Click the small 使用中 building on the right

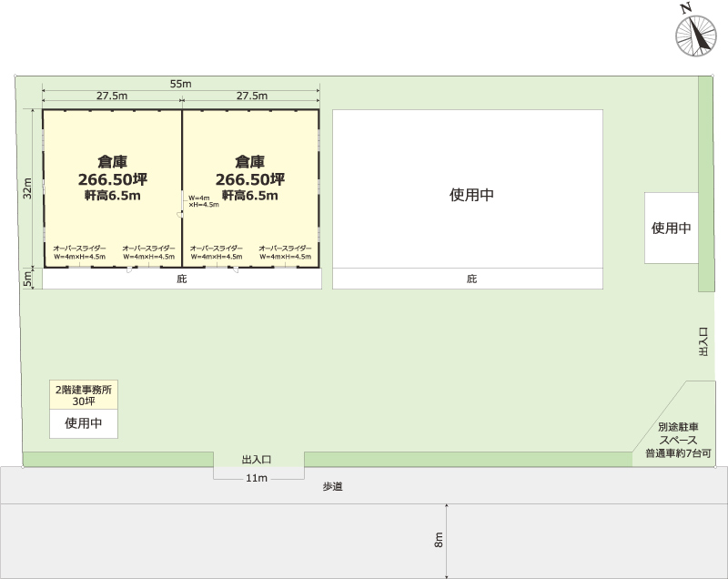pyautogui.click(x=672, y=229)
